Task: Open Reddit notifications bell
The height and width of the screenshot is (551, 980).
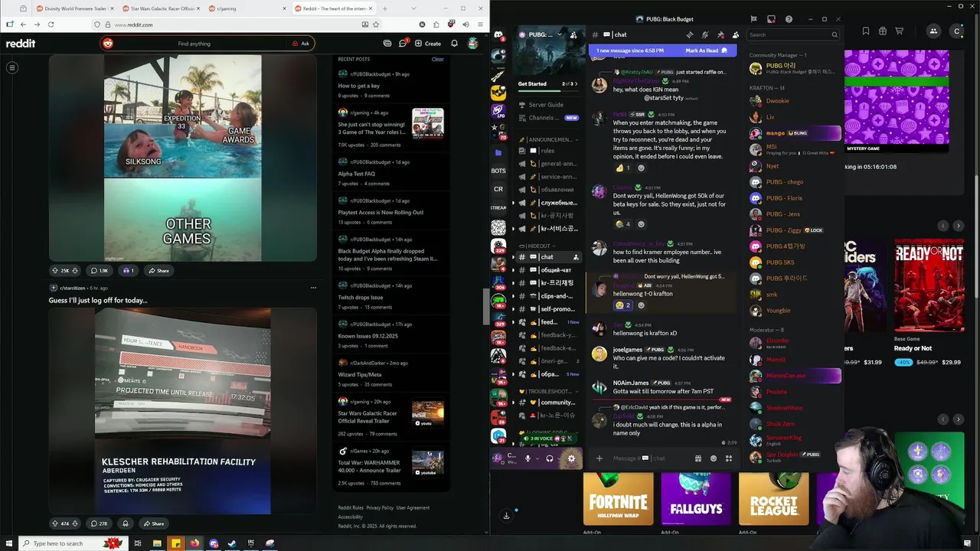Action: 454,44
